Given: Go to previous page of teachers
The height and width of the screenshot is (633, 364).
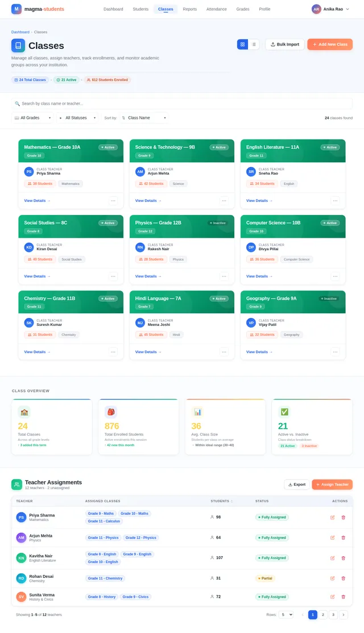Looking at the screenshot, I should point(302,615).
